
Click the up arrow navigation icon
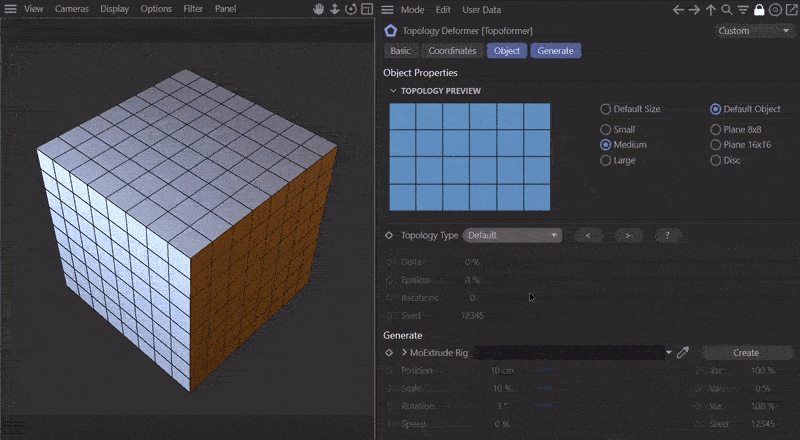click(x=711, y=9)
